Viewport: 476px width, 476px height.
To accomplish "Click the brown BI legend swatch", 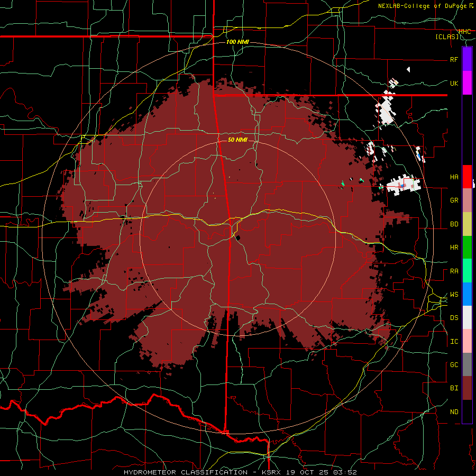I will point(467,388).
